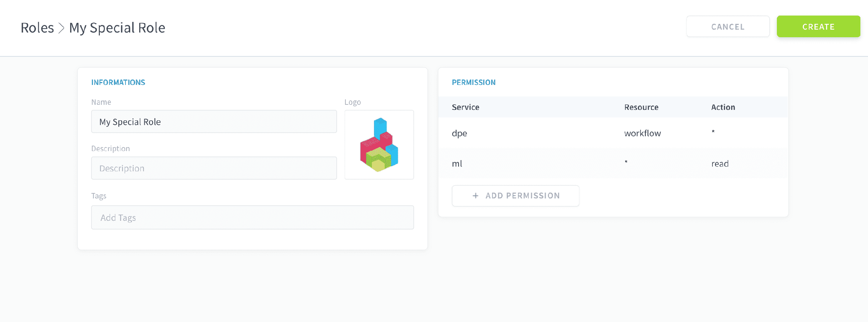
Task: Select the dpe permission row
Action: pos(613,133)
